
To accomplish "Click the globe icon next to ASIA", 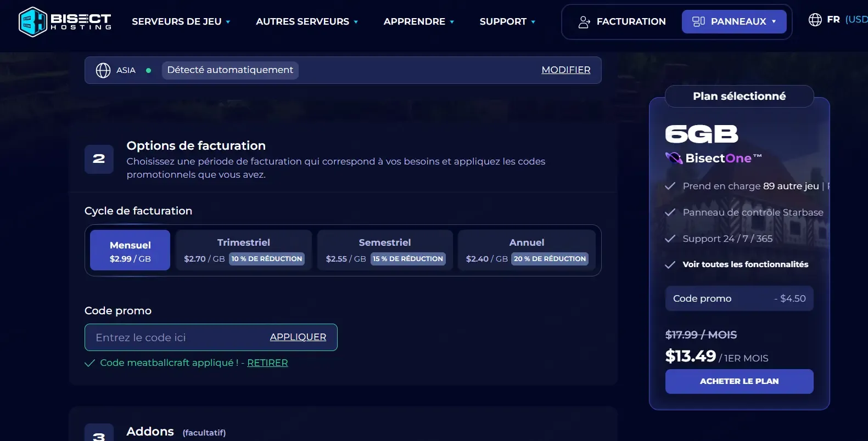I will pos(103,70).
